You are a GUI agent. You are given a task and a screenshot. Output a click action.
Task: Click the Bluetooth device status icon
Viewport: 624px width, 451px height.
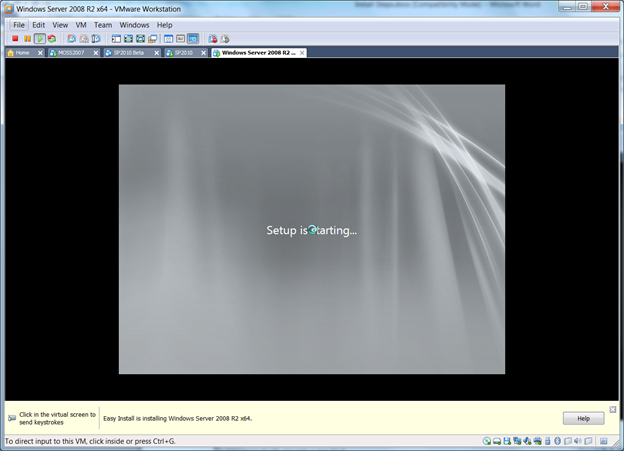(x=558, y=441)
